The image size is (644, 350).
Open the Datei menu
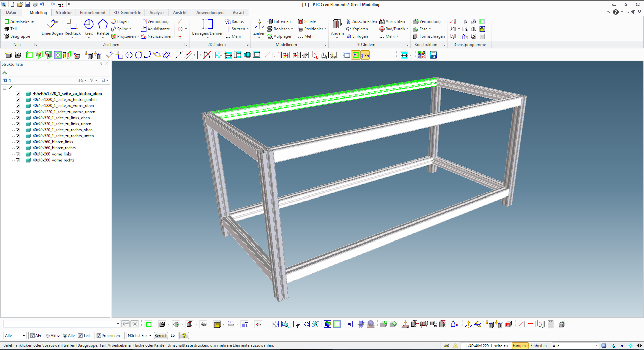(11, 13)
